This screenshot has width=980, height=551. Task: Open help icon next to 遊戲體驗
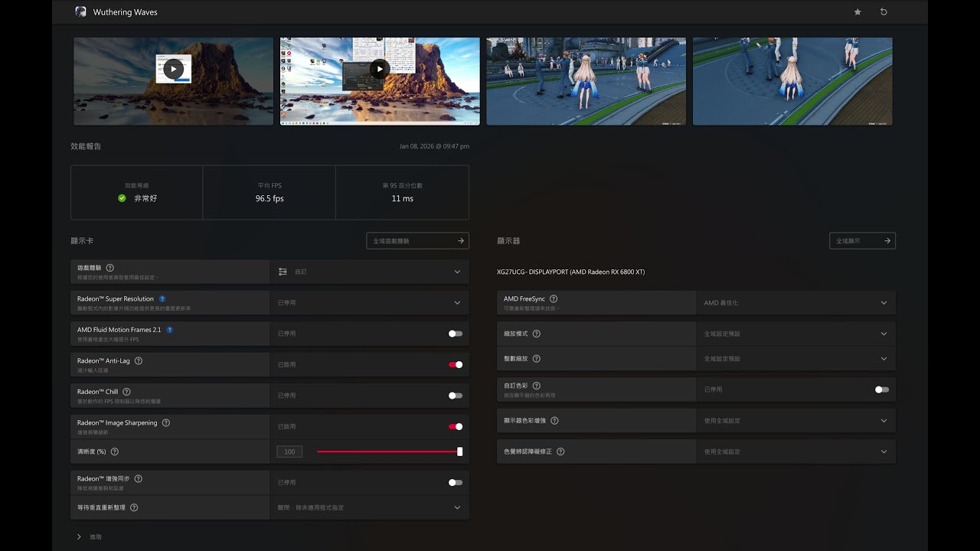click(x=110, y=268)
